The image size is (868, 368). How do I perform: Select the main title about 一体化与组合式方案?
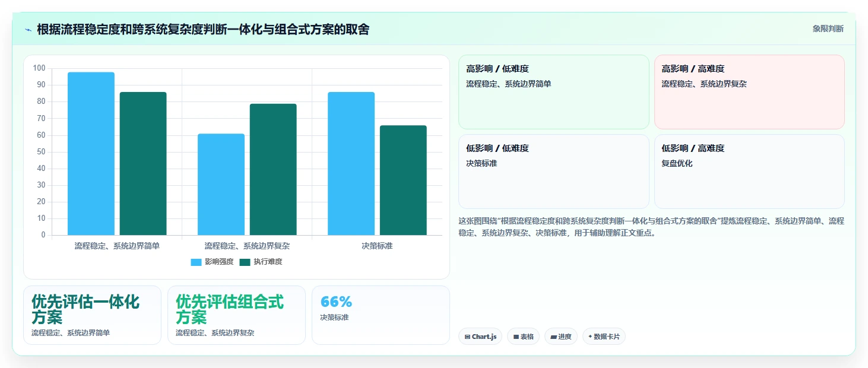point(203,29)
